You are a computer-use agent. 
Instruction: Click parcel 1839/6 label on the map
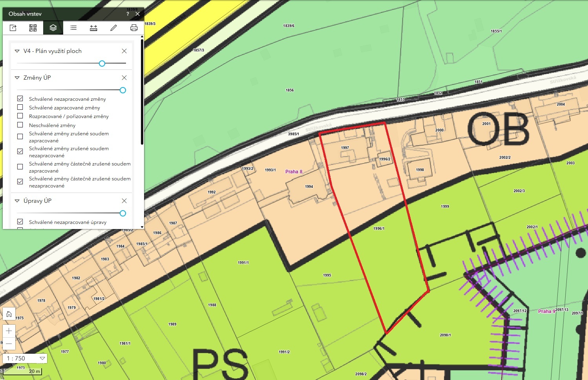coord(289,26)
